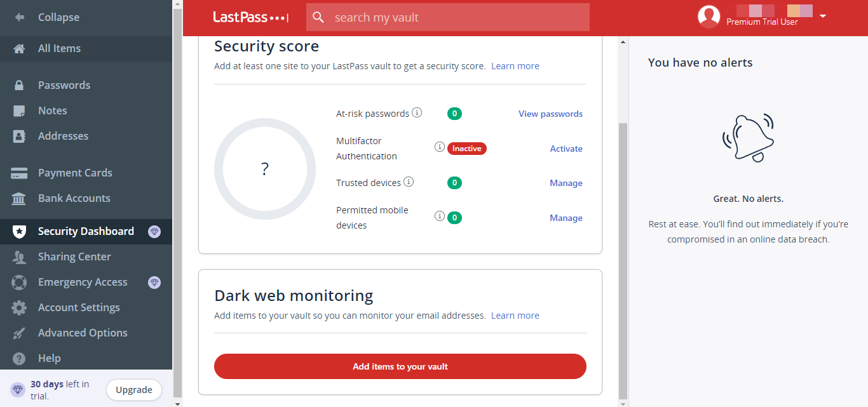The width and height of the screenshot is (868, 407).
Task: Click the trial diamond icon near 30 days
Action: click(x=18, y=390)
